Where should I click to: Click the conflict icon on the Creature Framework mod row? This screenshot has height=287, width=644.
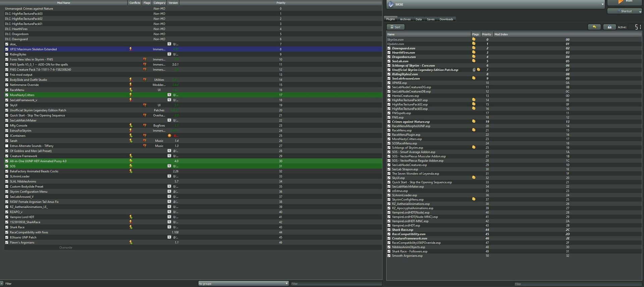131,156
